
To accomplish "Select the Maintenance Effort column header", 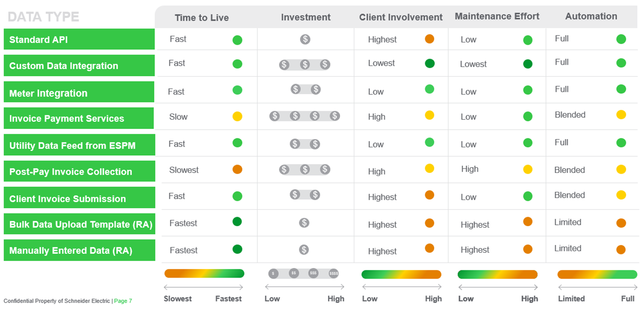I will [497, 17].
